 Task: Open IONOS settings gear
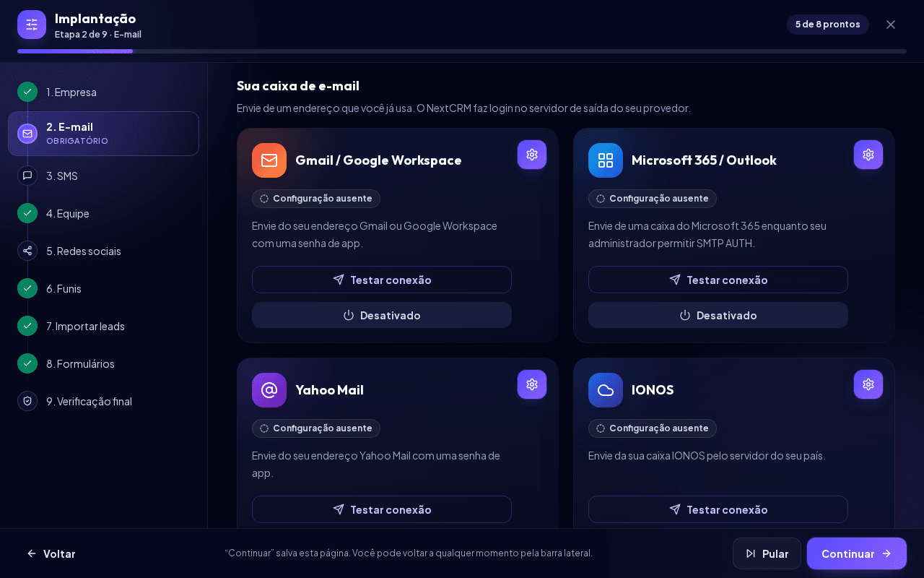click(x=868, y=384)
